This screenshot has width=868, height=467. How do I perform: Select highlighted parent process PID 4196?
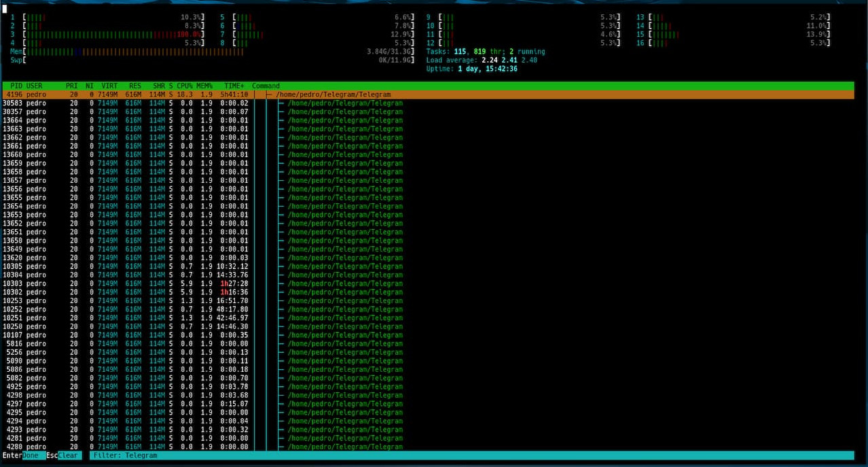(428, 94)
